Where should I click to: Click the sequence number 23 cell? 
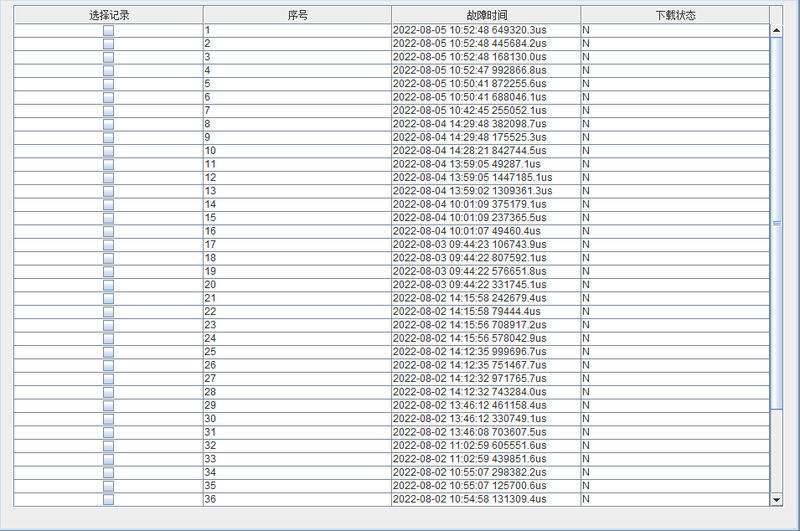point(297,325)
